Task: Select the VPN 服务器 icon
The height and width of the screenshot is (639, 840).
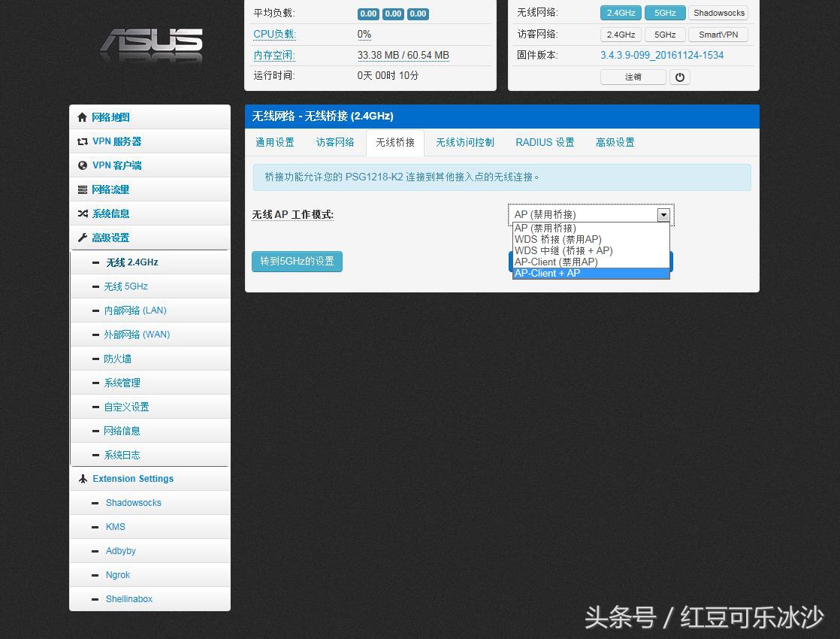Action: click(83, 141)
